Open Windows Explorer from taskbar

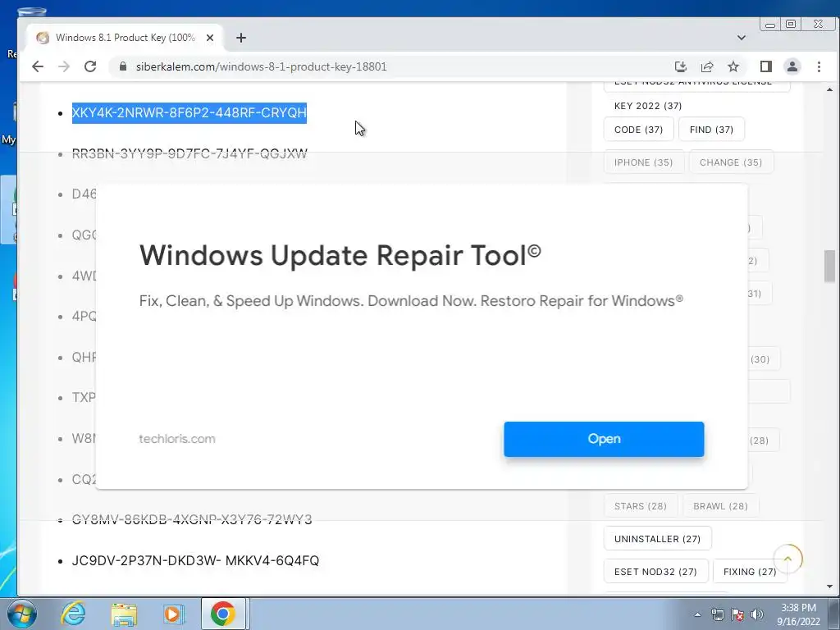coord(124,614)
